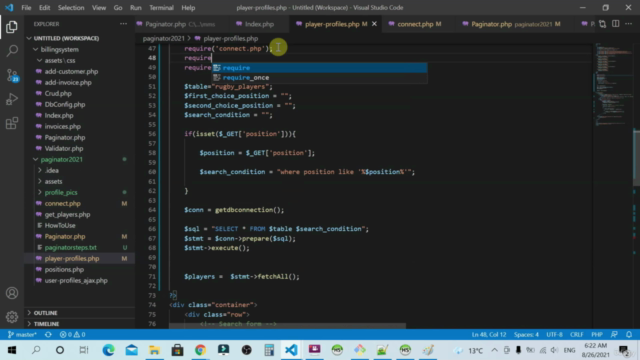The height and width of the screenshot is (360, 640).
Task: Close the player-profiles.php tab
Action: coord(374,24)
